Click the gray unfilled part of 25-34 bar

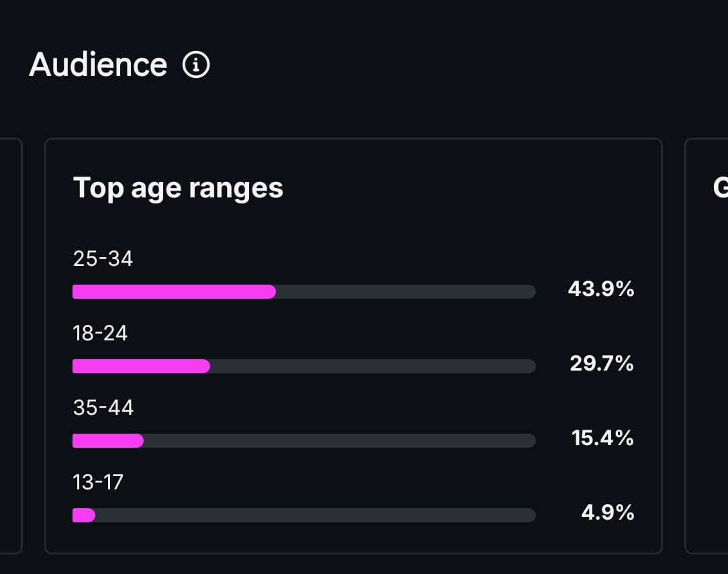pyautogui.click(x=406, y=291)
